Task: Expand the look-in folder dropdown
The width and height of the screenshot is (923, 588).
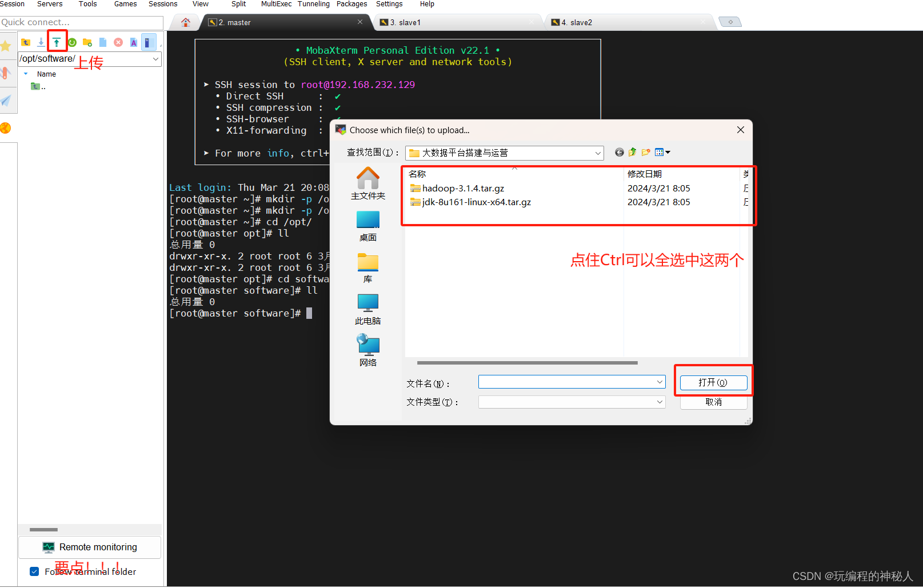Action: (x=598, y=153)
